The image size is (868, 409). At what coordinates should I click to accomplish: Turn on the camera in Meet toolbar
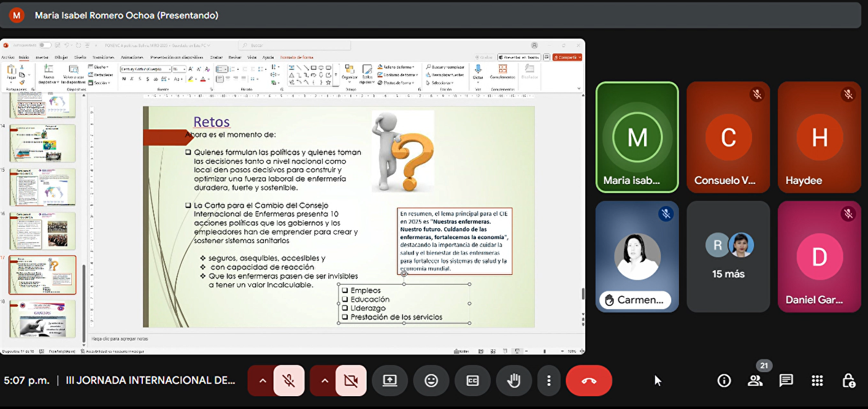pos(351,381)
